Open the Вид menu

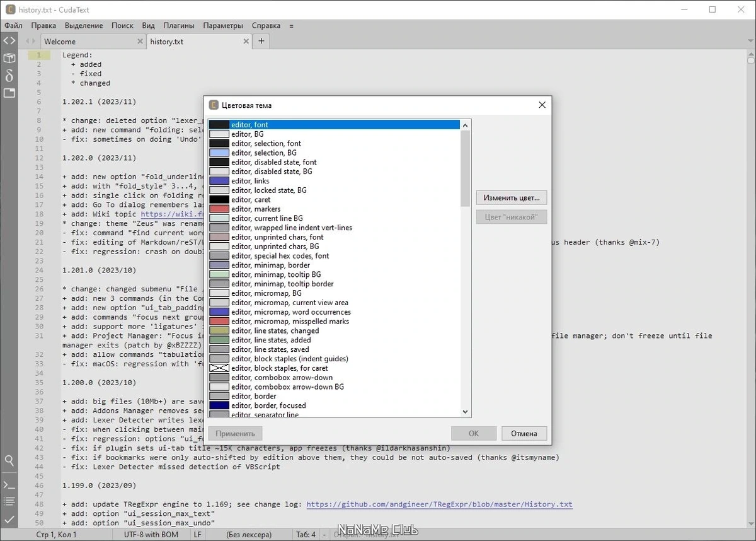(149, 26)
